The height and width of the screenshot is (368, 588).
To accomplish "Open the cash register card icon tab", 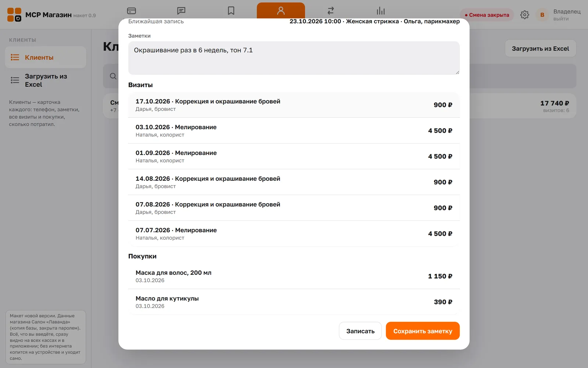I will 131,11.
